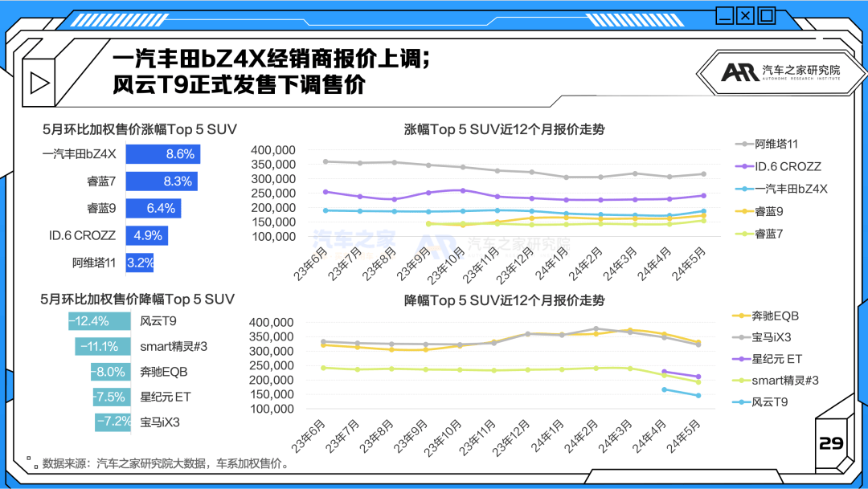Click the 涨幅Top 5 SUV近12个月报价走势 chart title

point(504,129)
